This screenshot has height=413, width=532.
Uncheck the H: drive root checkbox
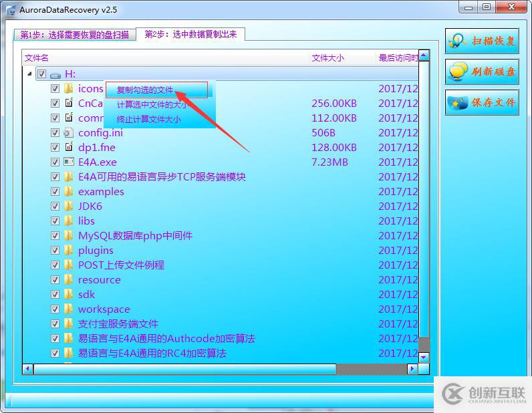coord(41,74)
